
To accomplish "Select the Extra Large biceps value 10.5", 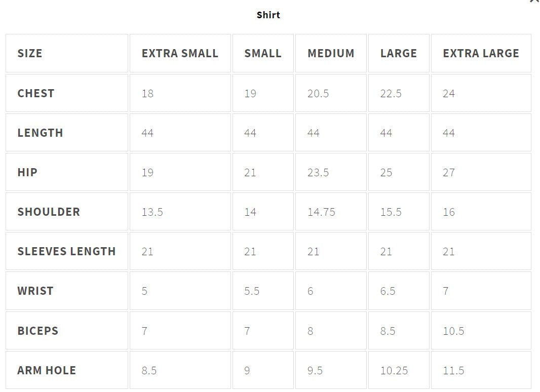I will point(453,331).
